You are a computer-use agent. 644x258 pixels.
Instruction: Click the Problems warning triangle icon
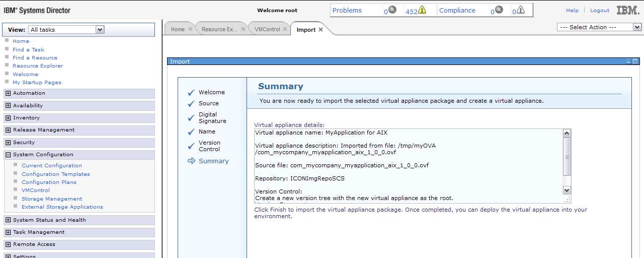(x=422, y=10)
